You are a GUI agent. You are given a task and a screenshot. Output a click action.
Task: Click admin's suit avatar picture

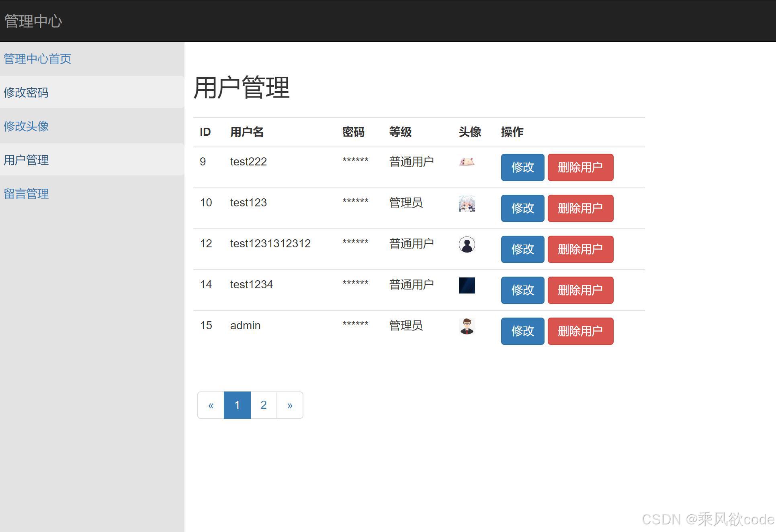tap(467, 326)
